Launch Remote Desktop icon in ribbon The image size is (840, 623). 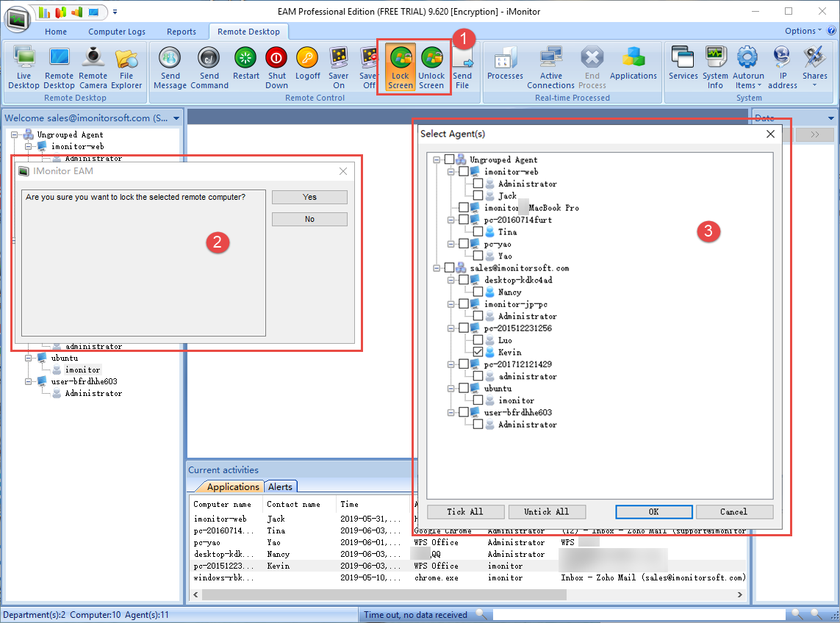(x=59, y=68)
